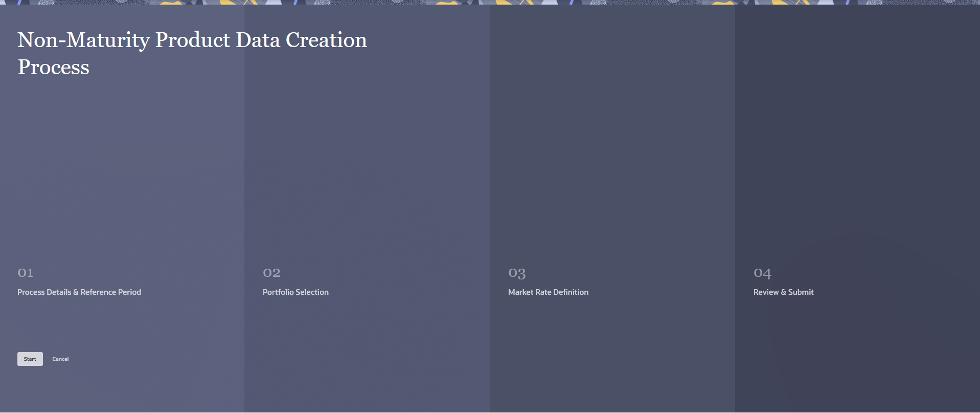
Task: Click the step number 03
Action: tap(517, 273)
